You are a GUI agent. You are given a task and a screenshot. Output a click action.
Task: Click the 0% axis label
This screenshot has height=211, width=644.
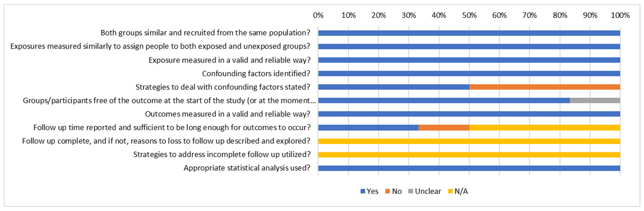(x=318, y=15)
